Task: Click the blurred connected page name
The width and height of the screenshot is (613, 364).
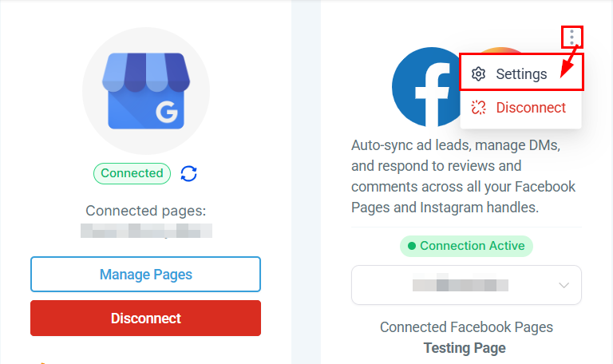Action: click(146, 231)
